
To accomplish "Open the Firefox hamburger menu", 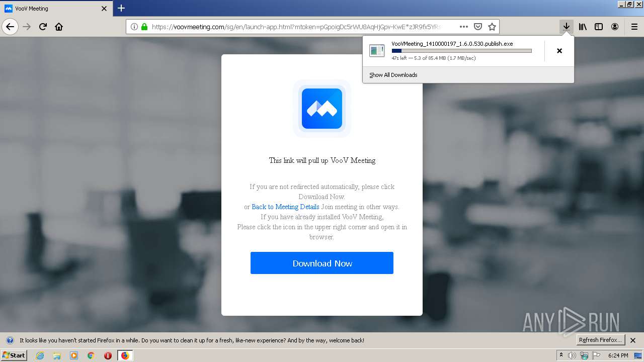I will [634, 27].
